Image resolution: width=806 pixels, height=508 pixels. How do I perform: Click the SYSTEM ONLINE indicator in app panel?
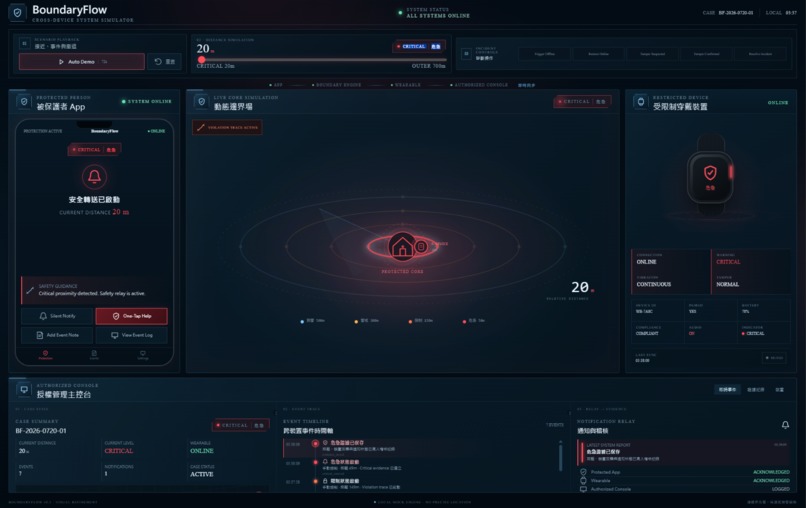pyautogui.click(x=146, y=101)
